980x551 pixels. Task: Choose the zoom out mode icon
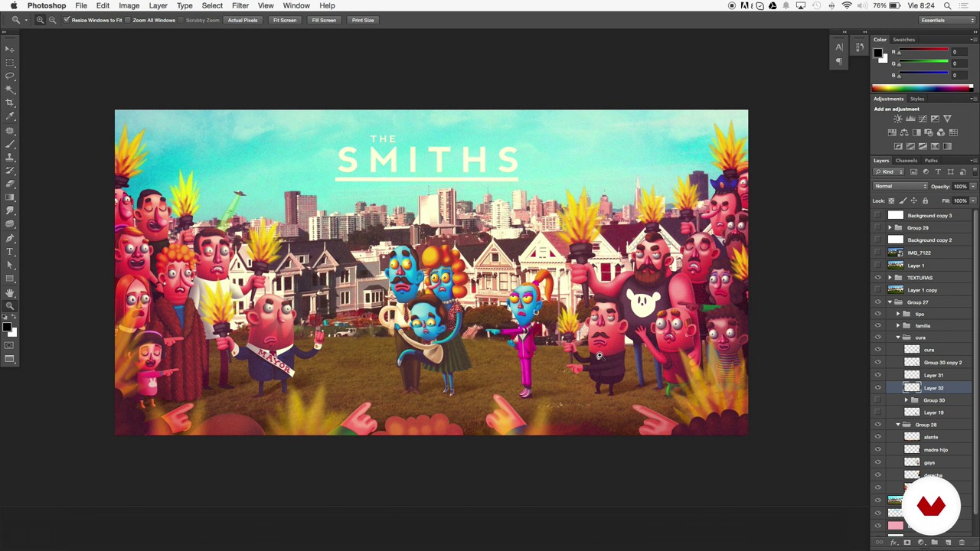pos(52,20)
